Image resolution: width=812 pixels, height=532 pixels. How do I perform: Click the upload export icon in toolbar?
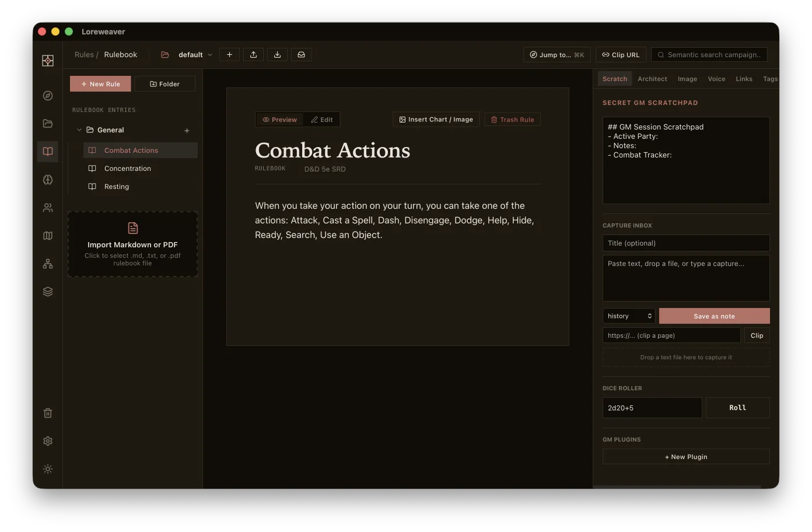(x=253, y=55)
